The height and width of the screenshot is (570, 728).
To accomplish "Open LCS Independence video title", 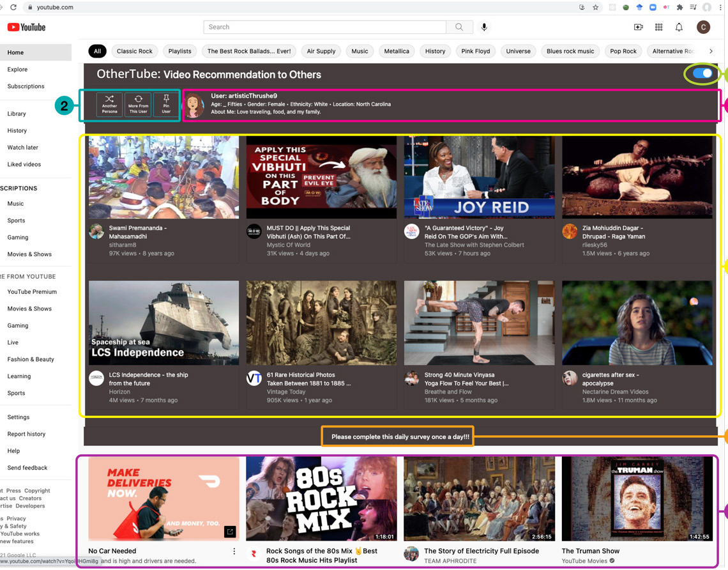I will pyautogui.click(x=148, y=379).
